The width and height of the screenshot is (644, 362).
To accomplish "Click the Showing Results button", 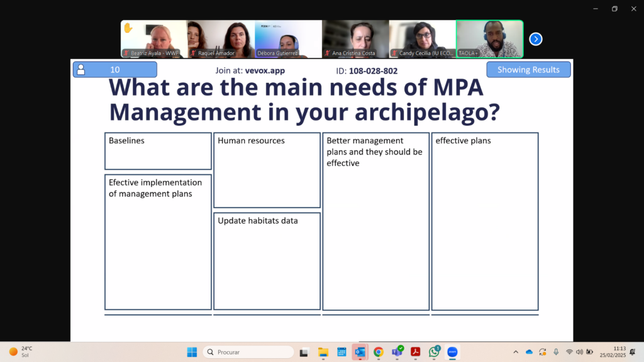I will pos(528,70).
